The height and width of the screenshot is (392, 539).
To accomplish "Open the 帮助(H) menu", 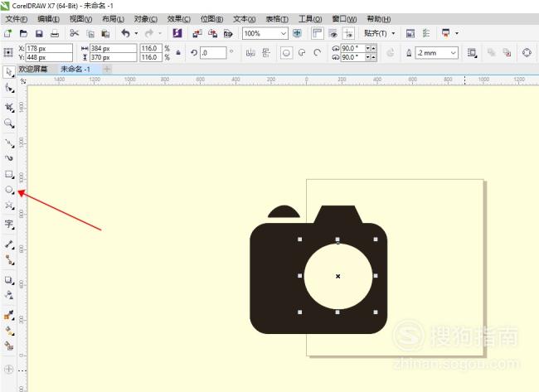I will [378, 19].
